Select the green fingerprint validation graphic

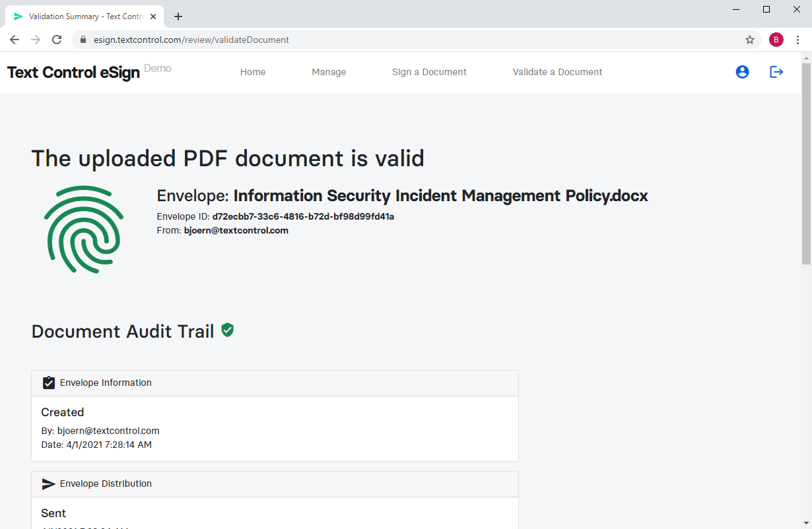[84, 229]
